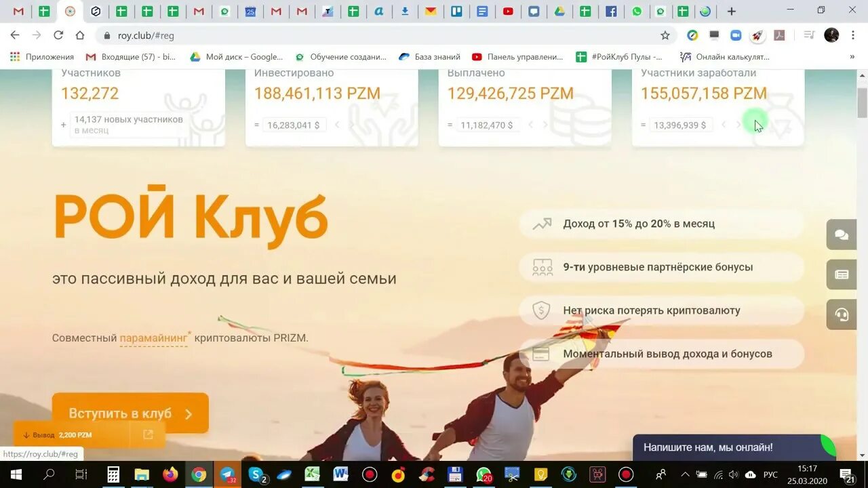Open the volume control in system tray

tap(734, 474)
